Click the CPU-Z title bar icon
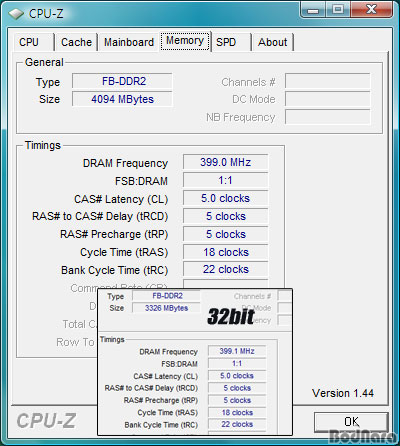The height and width of the screenshot is (446, 400). coord(16,14)
